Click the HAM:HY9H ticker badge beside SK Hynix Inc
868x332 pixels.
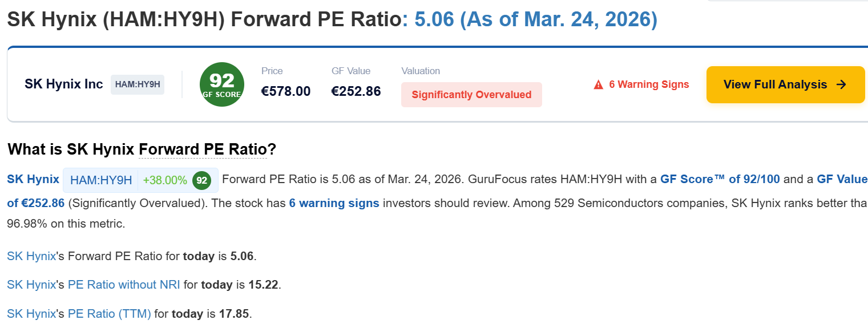[x=138, y=84]
